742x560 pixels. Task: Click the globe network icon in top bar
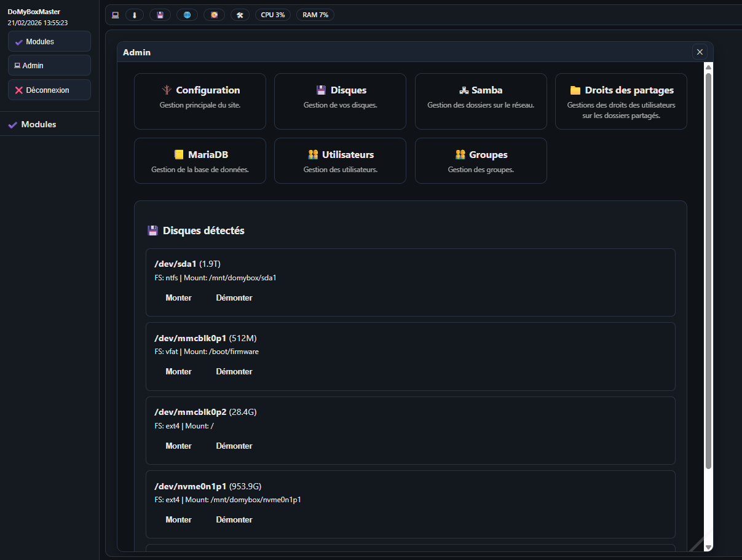point(187,15)
